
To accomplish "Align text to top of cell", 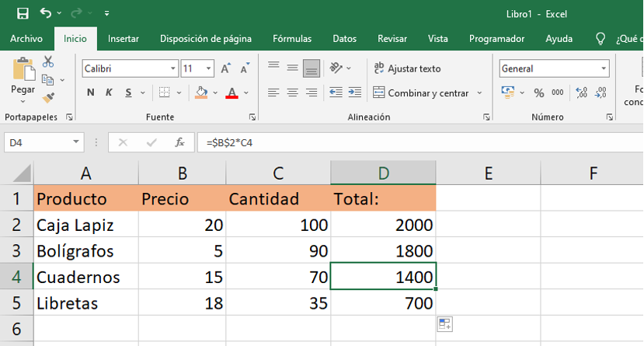I will [x=273, y=68].
